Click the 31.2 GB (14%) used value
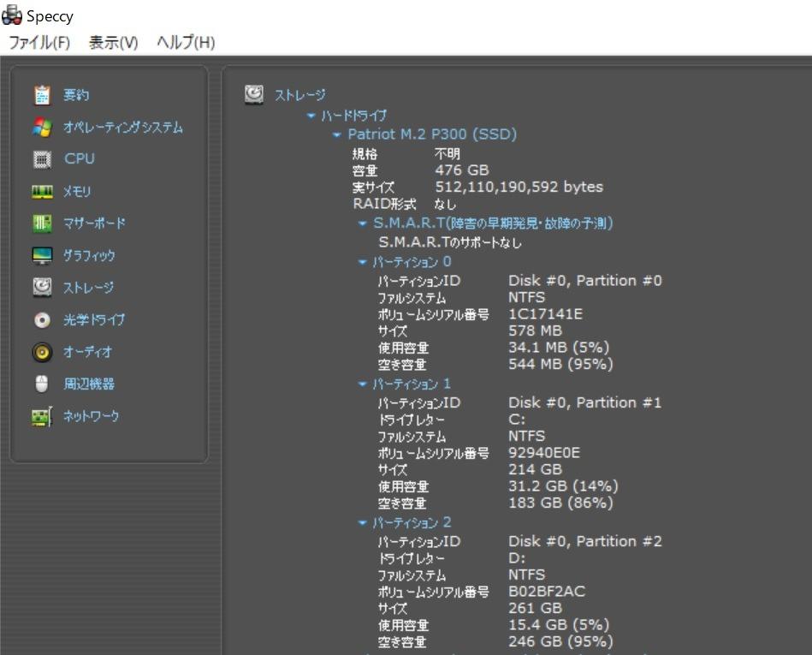Screen dimensions: 812x655 coord(563,485)
